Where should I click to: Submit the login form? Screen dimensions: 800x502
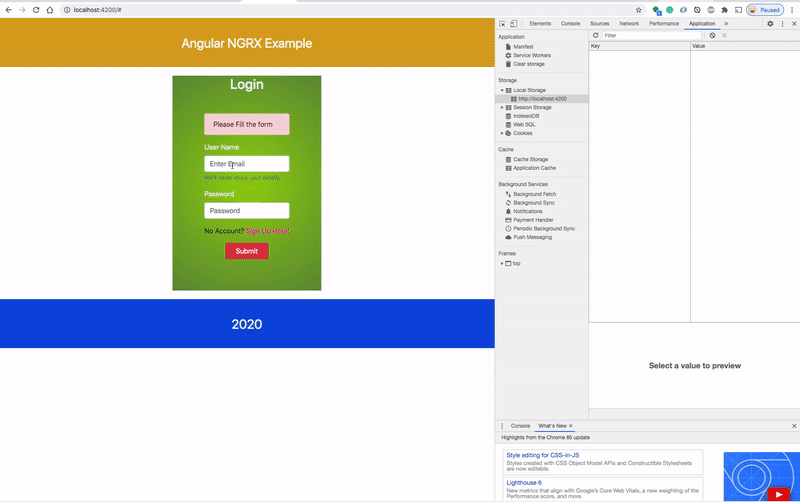pyautogui.click(x=247, y=251)
